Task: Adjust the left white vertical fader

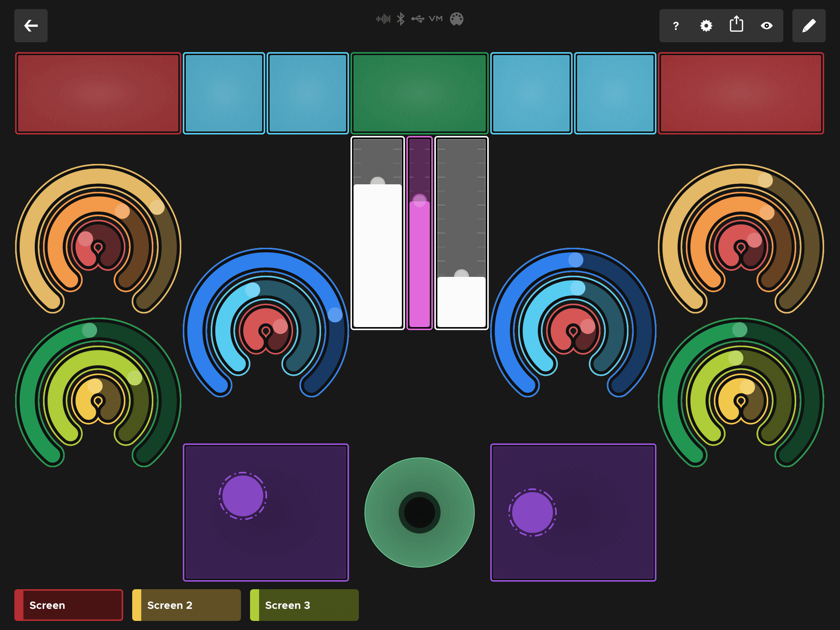Action: [377, 233]
